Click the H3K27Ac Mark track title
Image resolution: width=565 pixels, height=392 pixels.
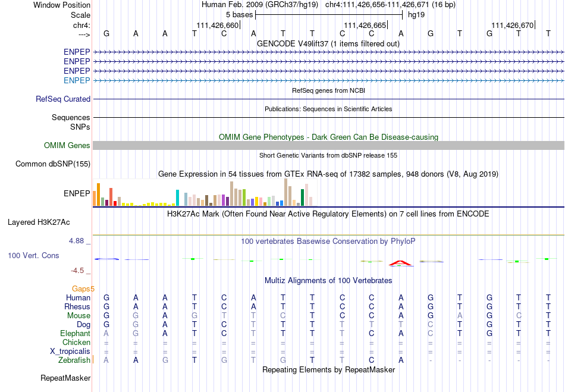[328, 214]
